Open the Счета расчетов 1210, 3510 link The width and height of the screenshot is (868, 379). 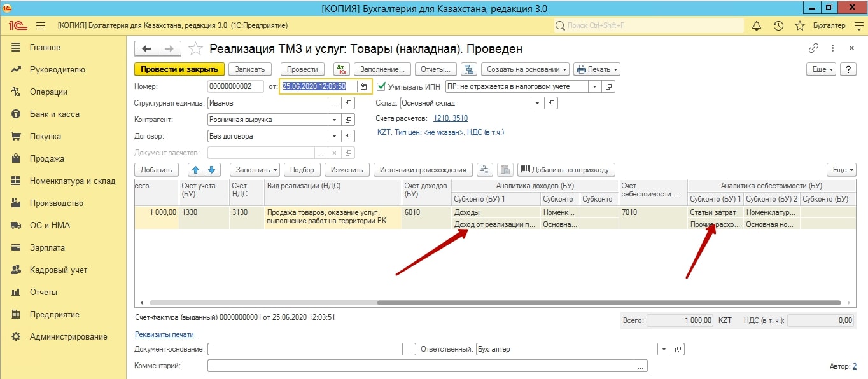[450, 118]
